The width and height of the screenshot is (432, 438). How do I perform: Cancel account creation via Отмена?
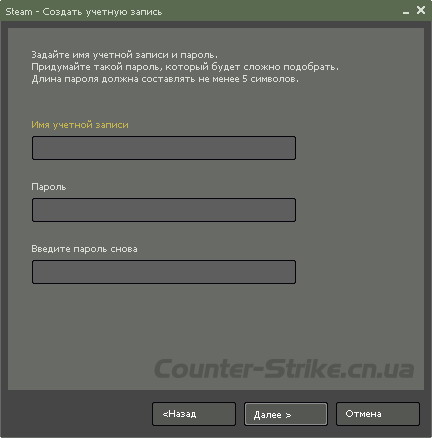(x=378, y=414)
